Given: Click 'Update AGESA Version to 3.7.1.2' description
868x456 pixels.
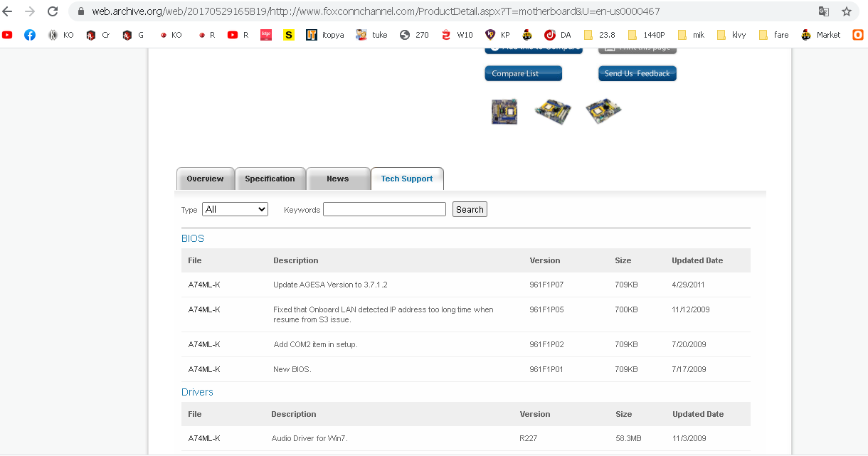Looking at the screenshot, I should 330,285.
